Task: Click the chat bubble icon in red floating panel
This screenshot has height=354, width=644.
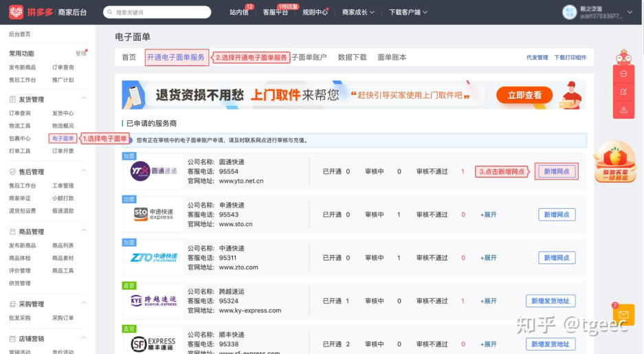Action: 623,74
